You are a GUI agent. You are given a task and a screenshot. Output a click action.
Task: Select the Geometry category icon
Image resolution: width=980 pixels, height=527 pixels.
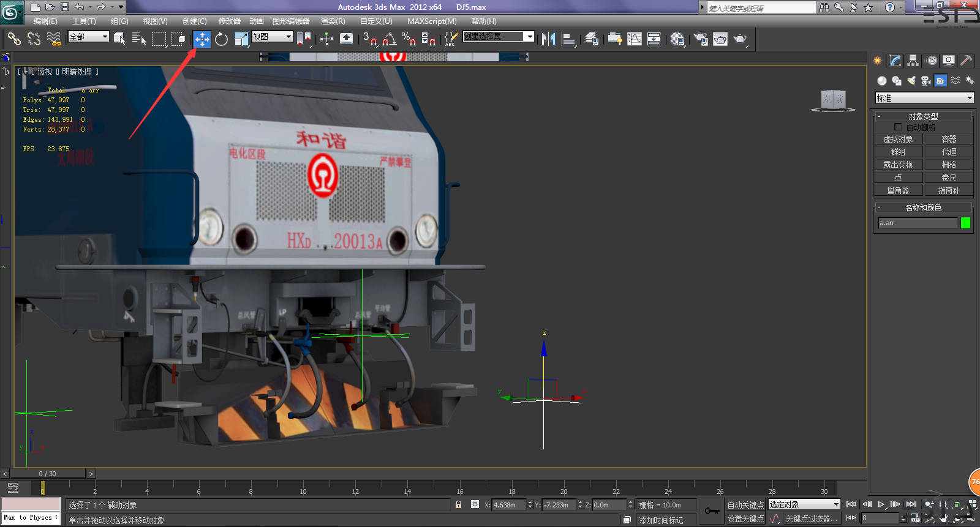882,81
